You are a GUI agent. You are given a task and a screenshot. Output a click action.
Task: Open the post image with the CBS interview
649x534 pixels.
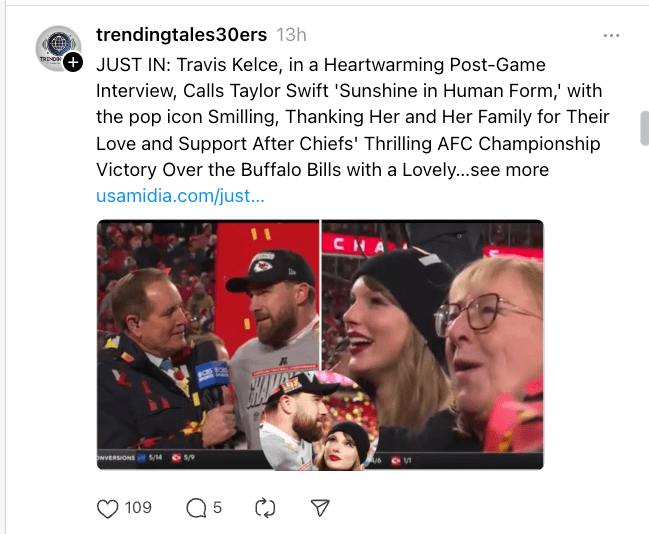[208, 344]
